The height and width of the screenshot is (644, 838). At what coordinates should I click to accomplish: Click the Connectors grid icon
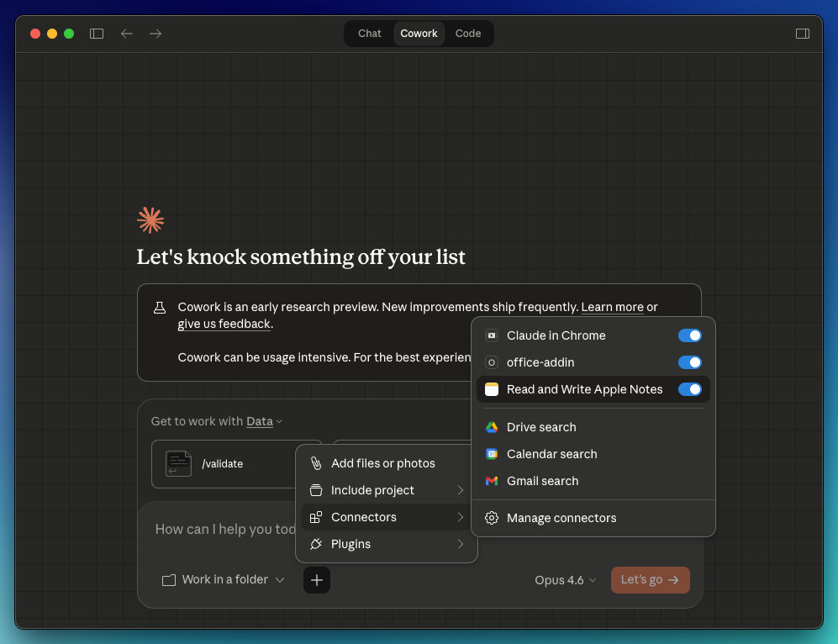(316, 517)
